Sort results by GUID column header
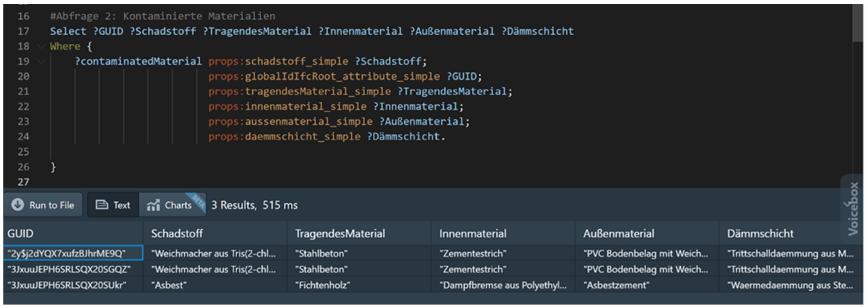868x308 pixels. coord(20,233)
